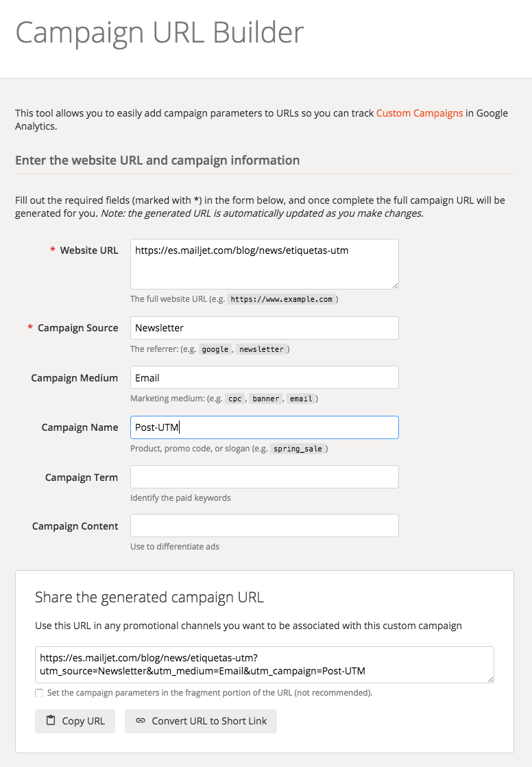
Task: Click the empty Campaign Content field
Action: [264, 526]
